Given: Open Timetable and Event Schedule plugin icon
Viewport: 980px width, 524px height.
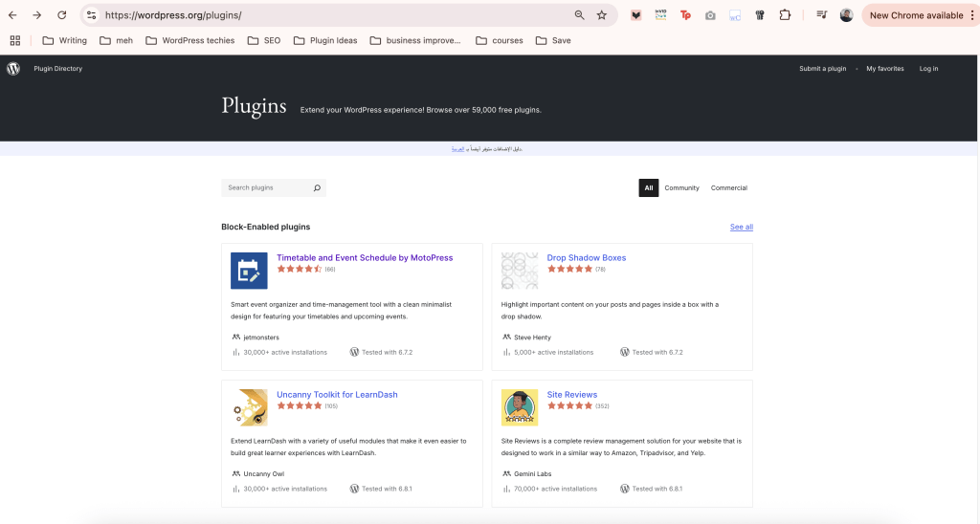Looking at the screenshot, I should click(249, 271).
